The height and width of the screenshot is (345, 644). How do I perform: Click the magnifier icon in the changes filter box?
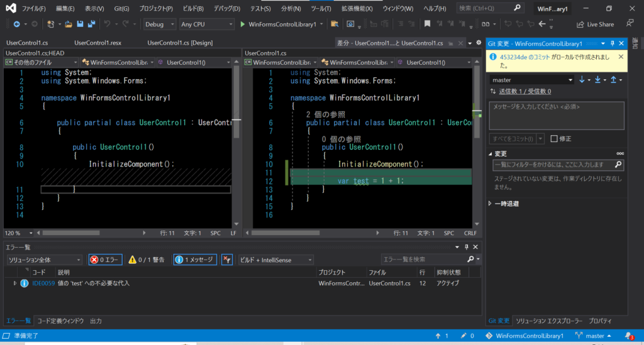[x=618, y=165]
